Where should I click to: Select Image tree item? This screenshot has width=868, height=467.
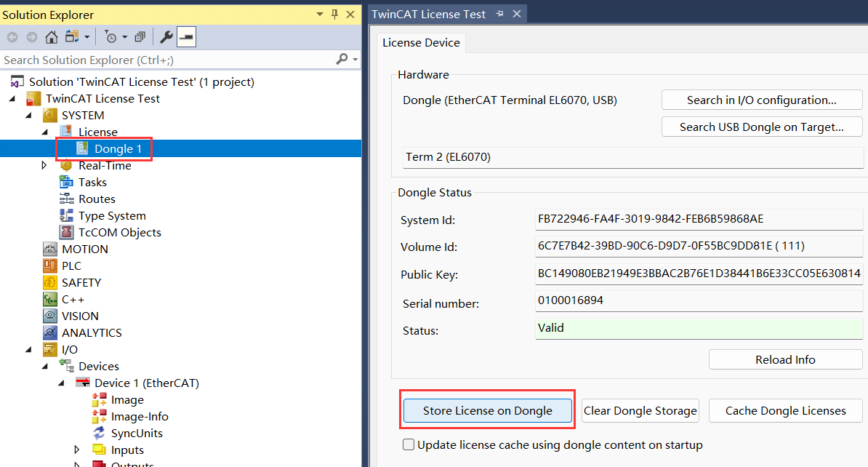[x=127, y=400]
